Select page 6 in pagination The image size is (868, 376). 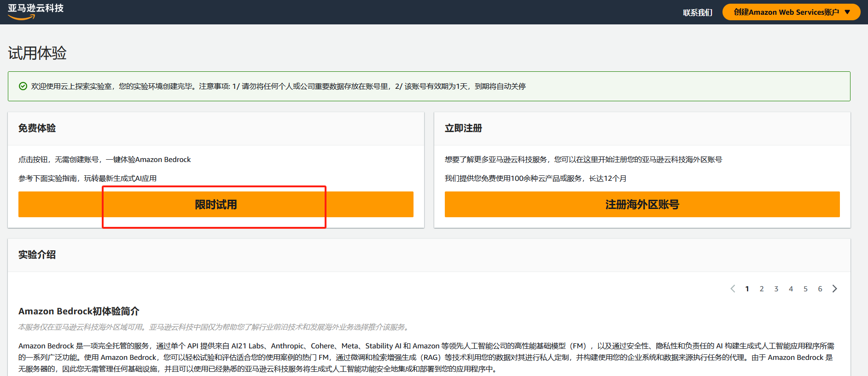(820, 289)
